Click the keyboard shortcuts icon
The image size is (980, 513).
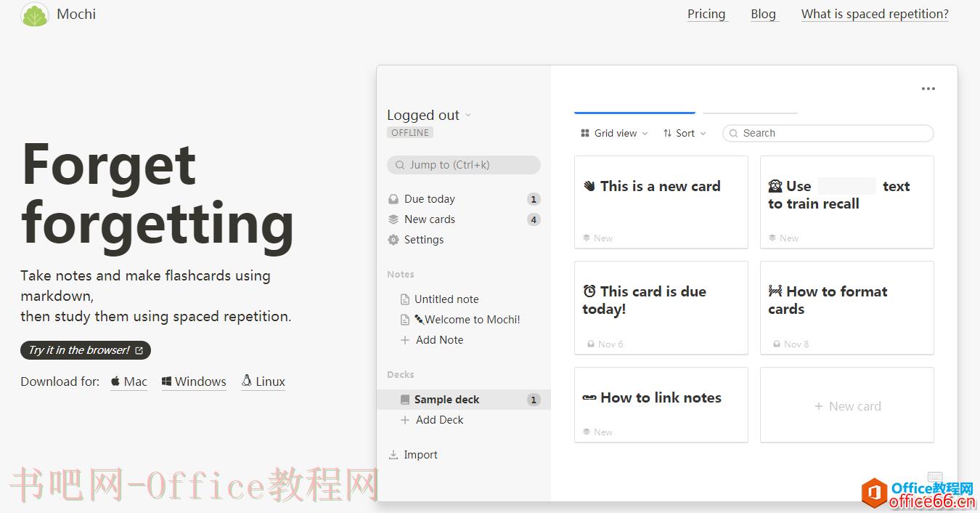(935, 478)
